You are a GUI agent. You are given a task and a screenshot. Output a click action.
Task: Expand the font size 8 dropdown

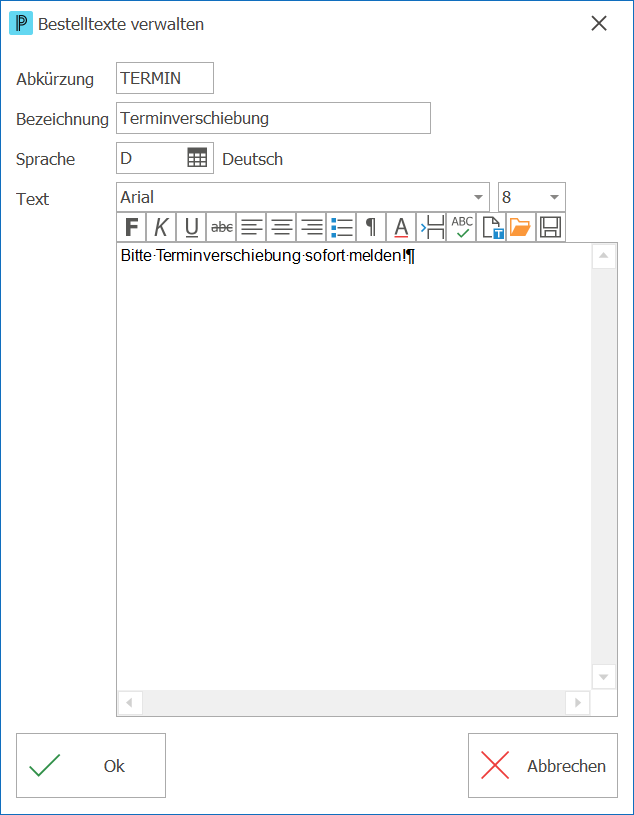554,198
